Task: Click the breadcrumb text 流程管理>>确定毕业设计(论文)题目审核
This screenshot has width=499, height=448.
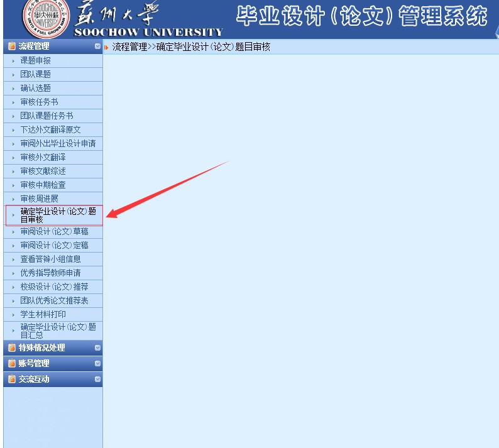Action: (x=191, y=47)
